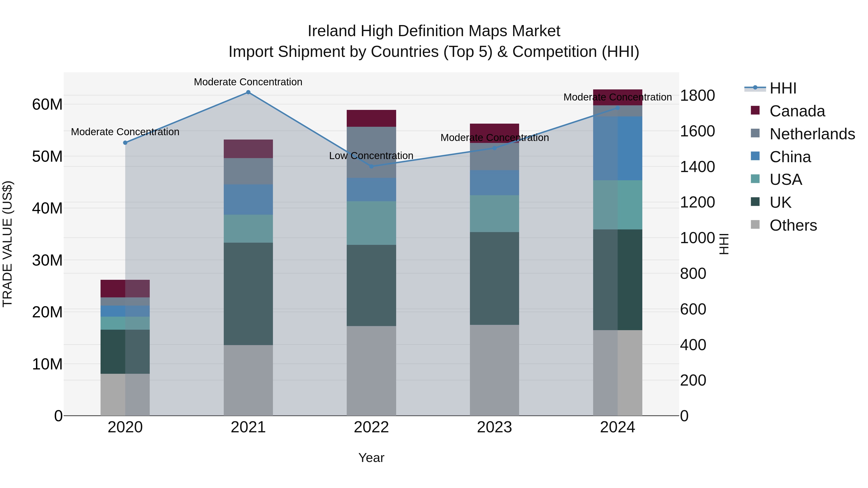Image resolution: width=868 pixels, height=488 pixels.
Task: Click the Others bar segment for 2020
Action: point(125,395)
